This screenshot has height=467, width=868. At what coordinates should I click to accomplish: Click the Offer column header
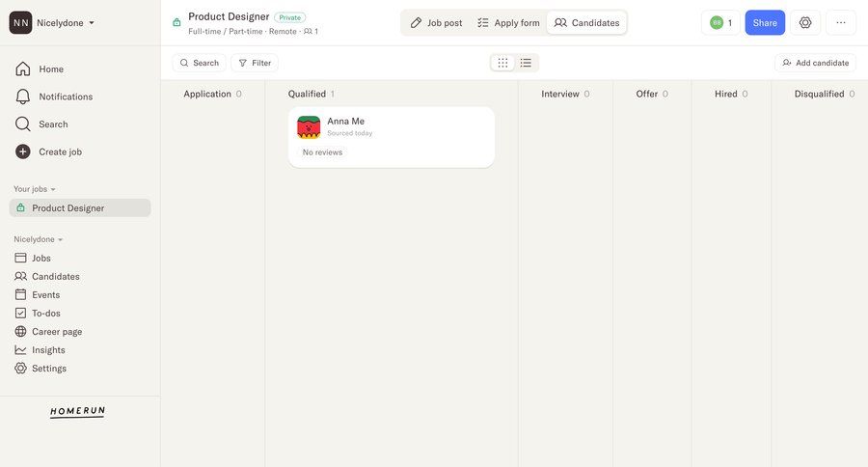(652, 95)
